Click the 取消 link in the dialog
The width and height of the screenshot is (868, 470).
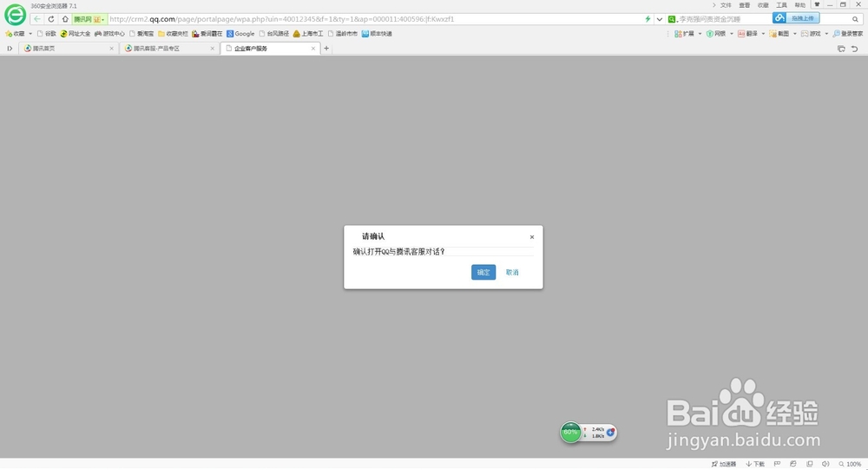(512, 272)
